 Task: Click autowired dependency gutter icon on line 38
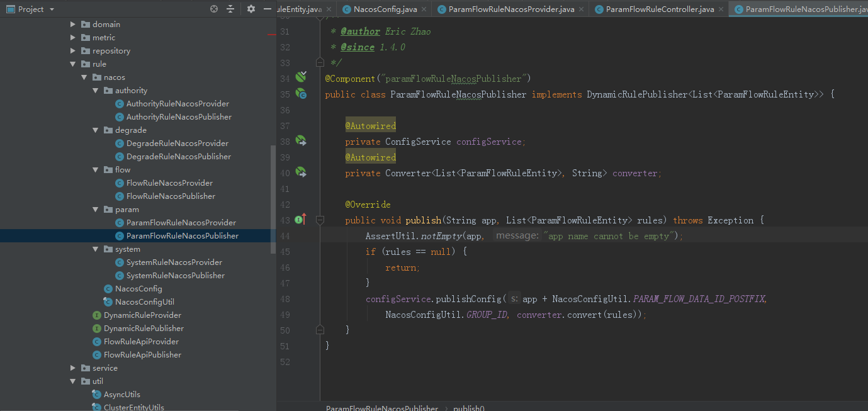[301, 141]
